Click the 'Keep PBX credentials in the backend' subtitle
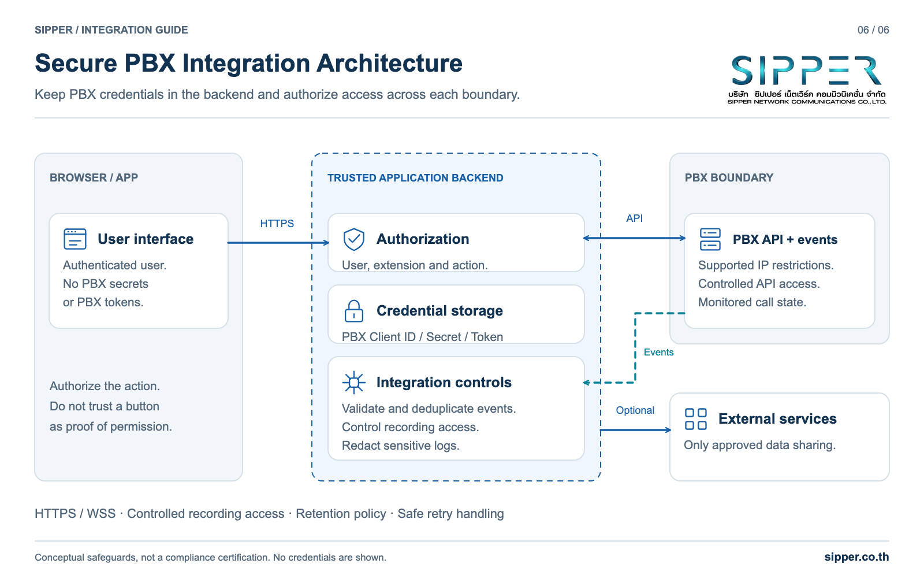924x578 pixels. click(x=277, y=95)
